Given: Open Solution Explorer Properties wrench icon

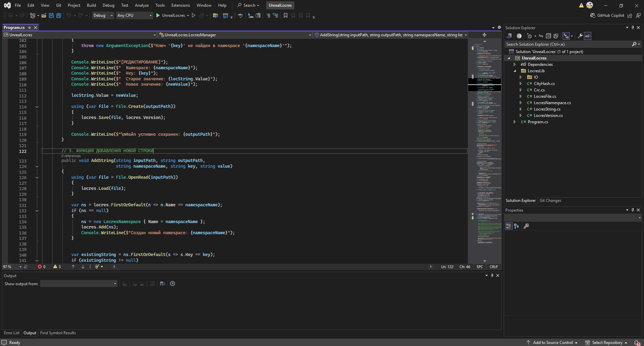Looking at the screenshot, I should pos(580,36).
